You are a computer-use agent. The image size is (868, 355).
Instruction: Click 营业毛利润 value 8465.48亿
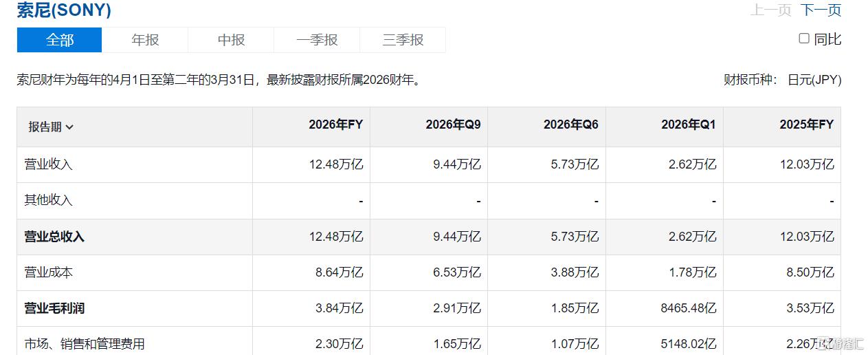pos(689,308)
